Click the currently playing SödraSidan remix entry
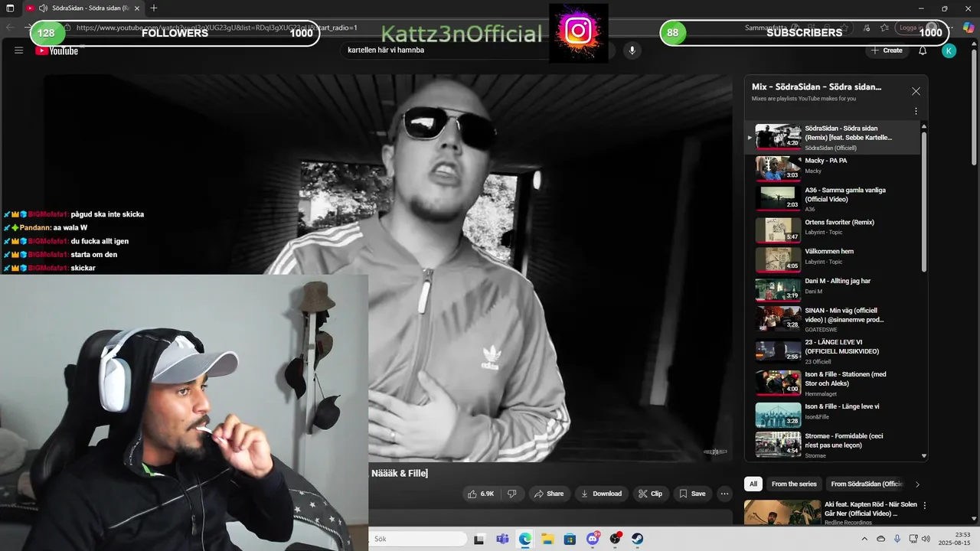This screenshot has height=551, width=980. pos(834,137)
